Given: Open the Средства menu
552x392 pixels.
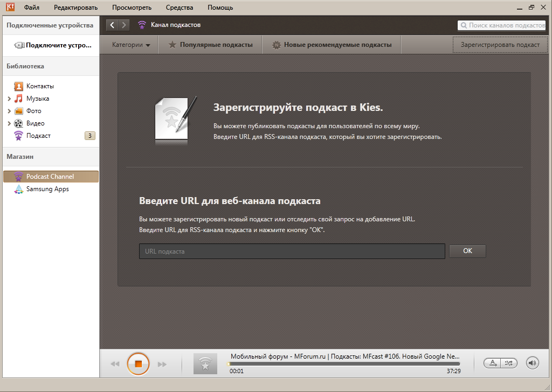Looking at the screenshot, I should click(180, 8).
